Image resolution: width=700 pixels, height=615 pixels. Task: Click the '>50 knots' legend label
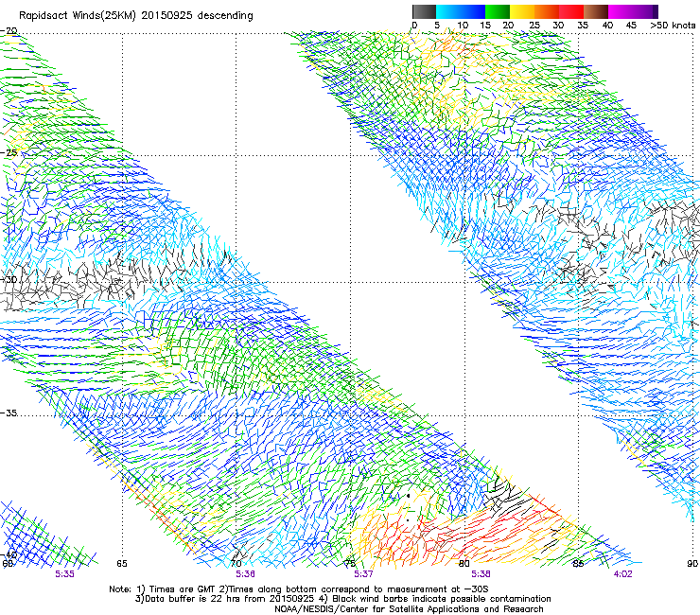673,26
